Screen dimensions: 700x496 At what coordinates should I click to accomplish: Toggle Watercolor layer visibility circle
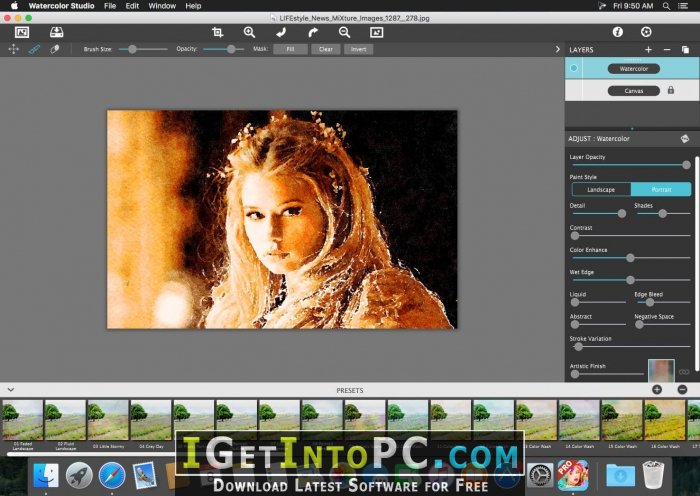coord(574,68)
